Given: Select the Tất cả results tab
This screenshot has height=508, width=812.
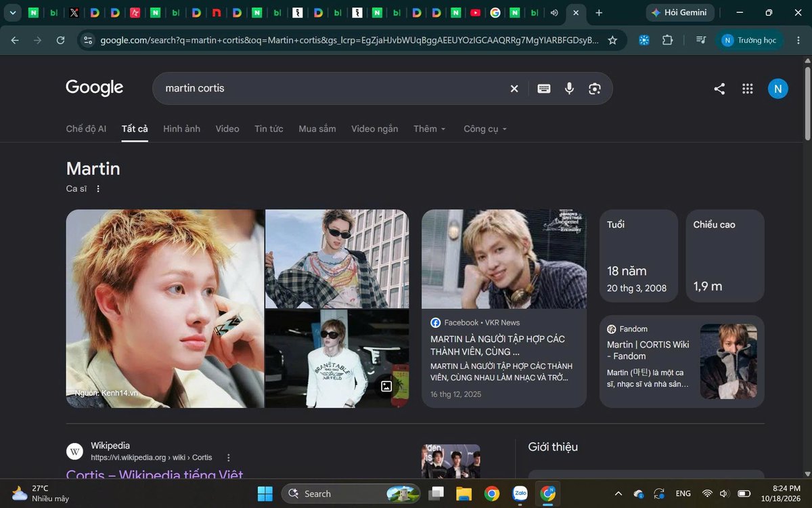Looking at the screenshot, I should [x=135, y=129].
